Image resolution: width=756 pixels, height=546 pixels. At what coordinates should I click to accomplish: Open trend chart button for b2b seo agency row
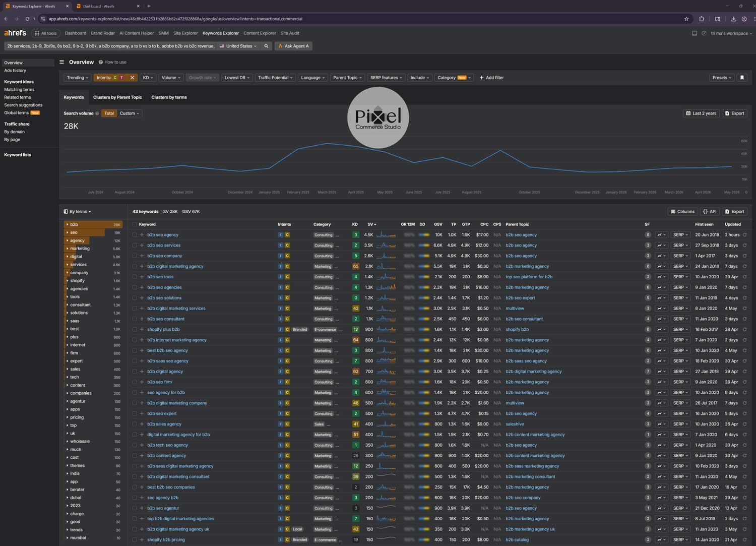pos(661,235)
